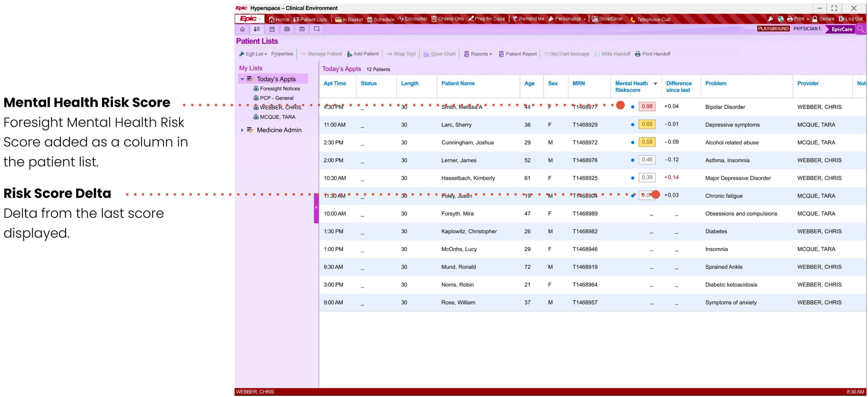This screenshot has width=868, height=397.
Task: Click the globe icon in the toolbar
Action: 780,19
